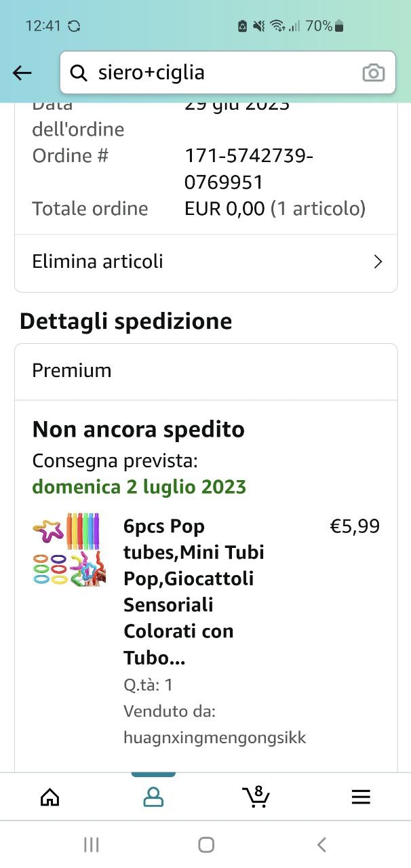Screen dimensions: 411x868
Task: Open camera search icon
Action: (373, 73)
